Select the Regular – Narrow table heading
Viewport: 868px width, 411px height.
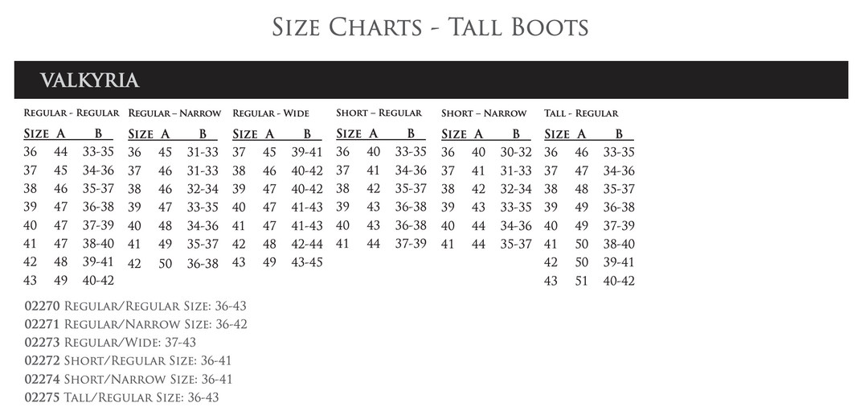point(174,113)
